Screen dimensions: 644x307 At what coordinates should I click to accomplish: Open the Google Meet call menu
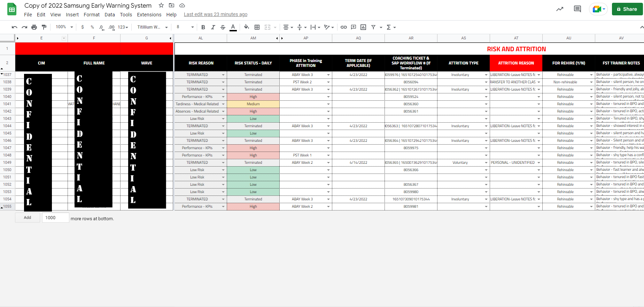pyautogui.click(x=598, y=9)
